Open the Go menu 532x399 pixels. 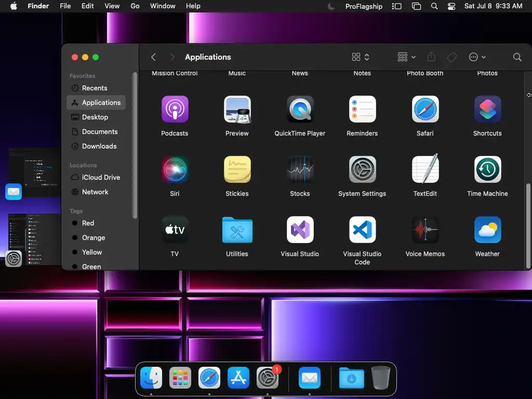(135, 6)
